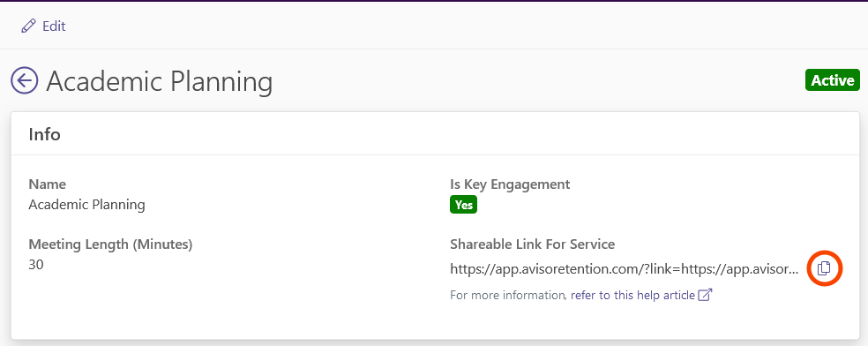Click the Shareable Link For Service label
The height and width of the screenshot is (346, 868).
pos(533,244)
